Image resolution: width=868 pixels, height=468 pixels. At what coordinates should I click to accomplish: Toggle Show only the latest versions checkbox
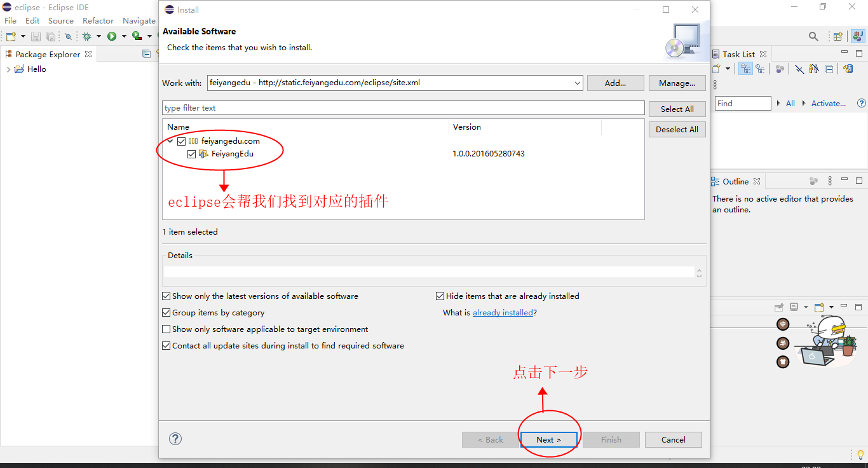tap(166, 296)
